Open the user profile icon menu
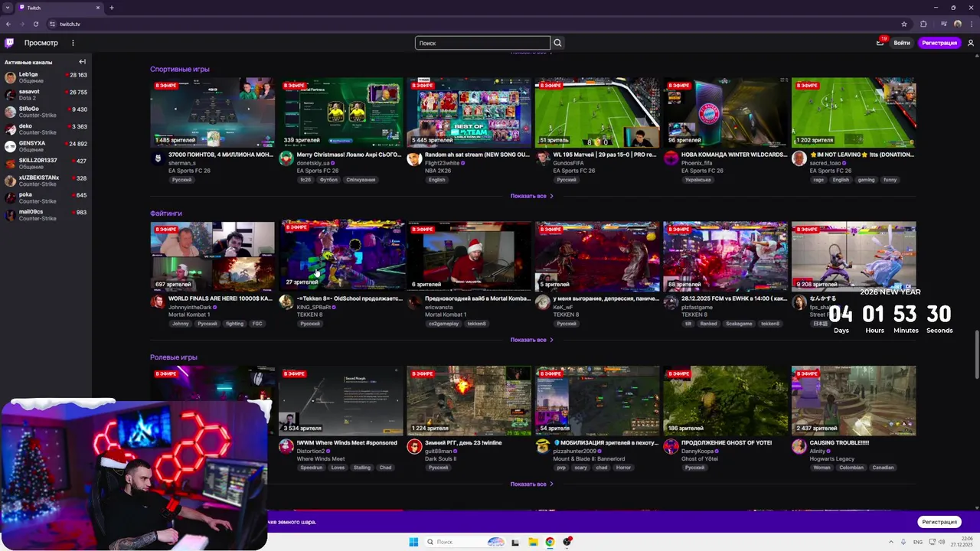 971,43
